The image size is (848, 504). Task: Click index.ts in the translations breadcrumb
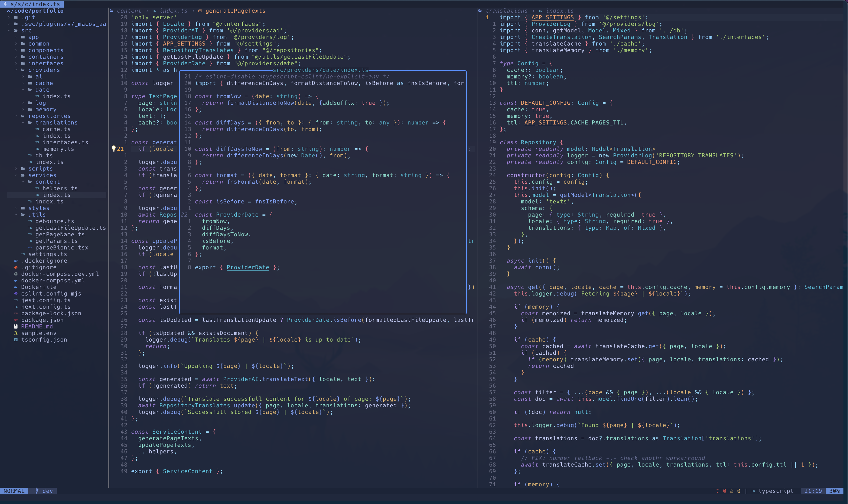pos(560,11)
